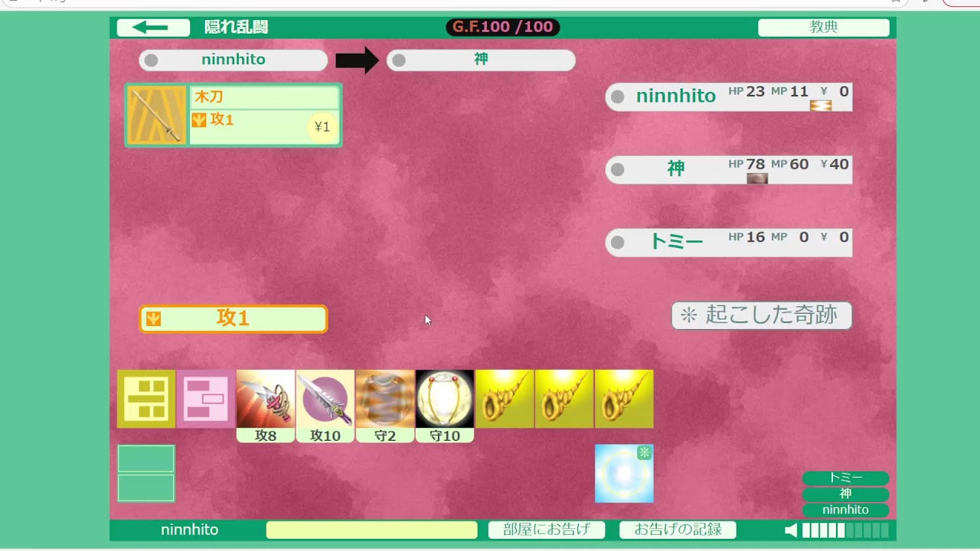This screenshot has height=551, width=980.
Task: Select トミー in the player status list
Action: (x=729, y=242)
